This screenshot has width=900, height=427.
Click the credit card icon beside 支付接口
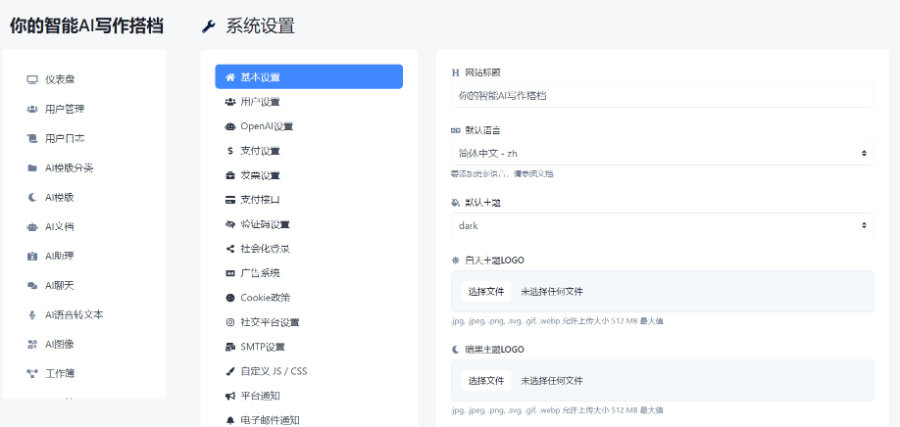point(230,200)
